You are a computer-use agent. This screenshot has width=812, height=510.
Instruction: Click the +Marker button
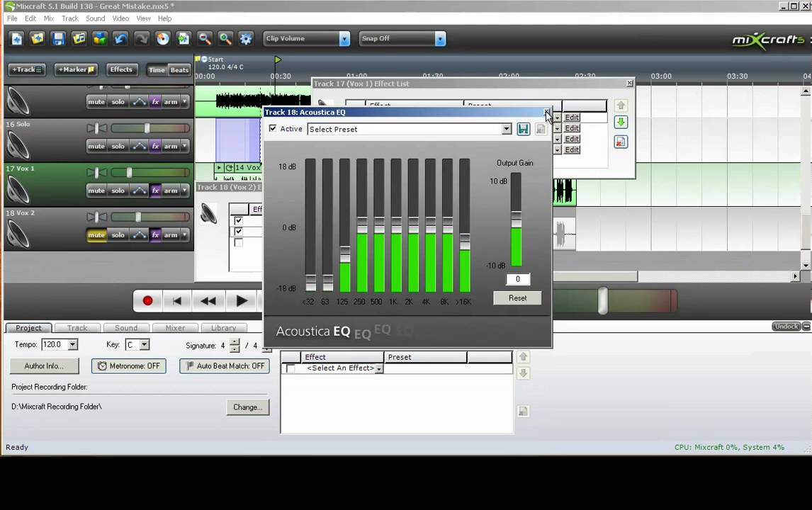(76, 69)
